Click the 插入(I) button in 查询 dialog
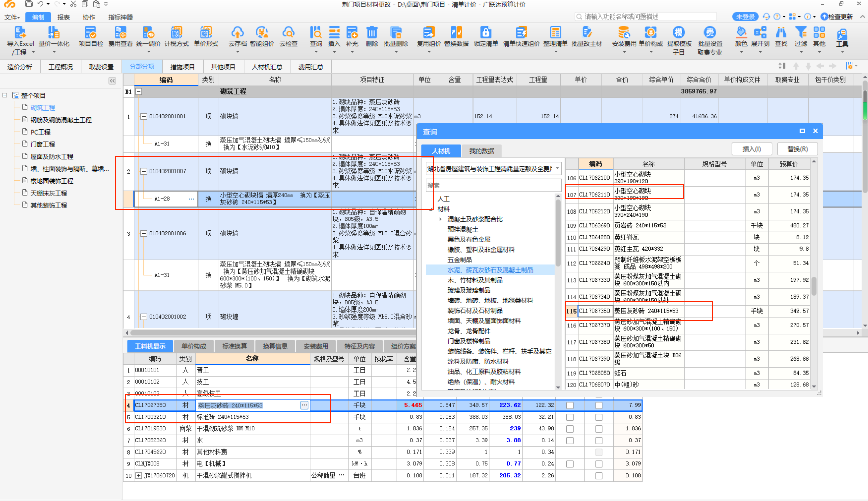Screen dimensions: 868x501 tap(752, 149)
